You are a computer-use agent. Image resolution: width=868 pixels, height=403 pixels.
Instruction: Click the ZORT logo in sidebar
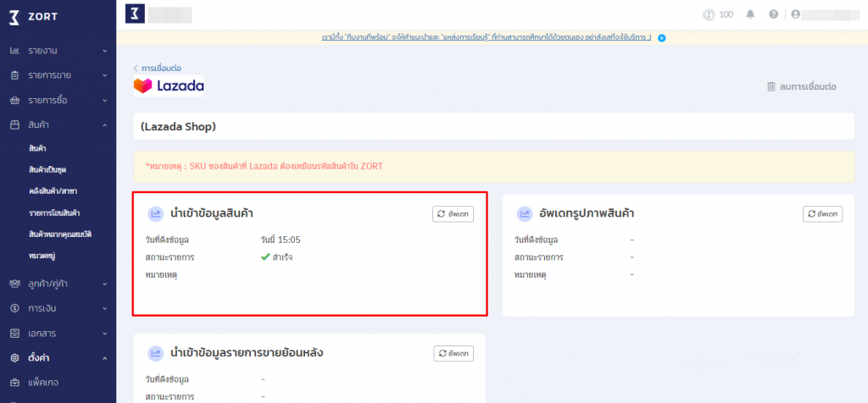(14, 17)
